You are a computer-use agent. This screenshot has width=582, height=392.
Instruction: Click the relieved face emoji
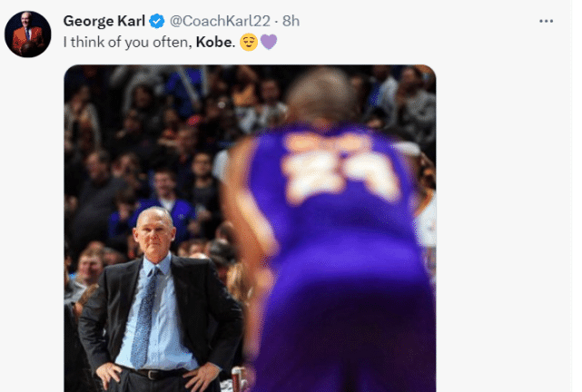coord(249,42)
